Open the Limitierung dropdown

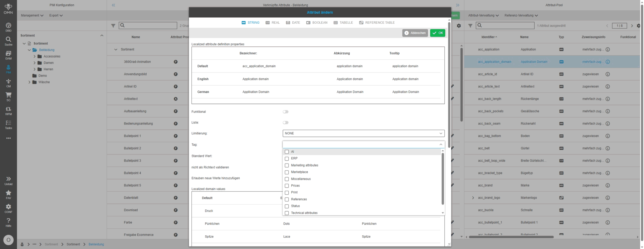tap(363, 133)
